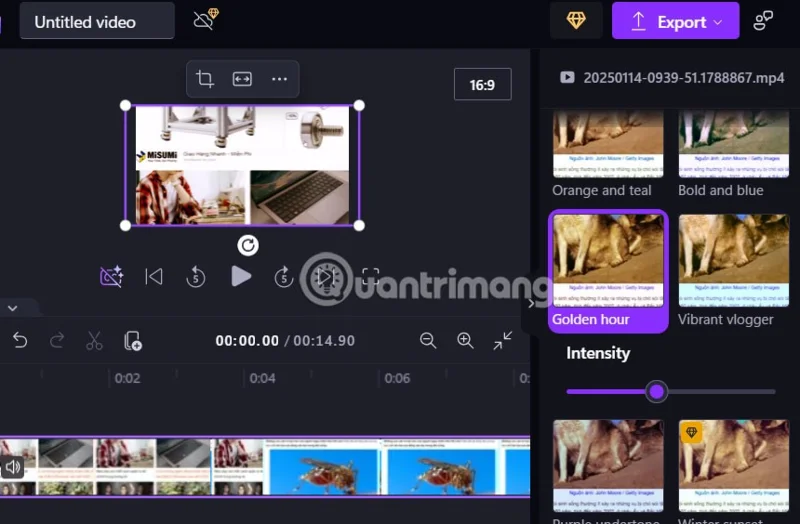Zoom out the timeline with minus magnifier
800x524 pixels.
pos(428,340)
